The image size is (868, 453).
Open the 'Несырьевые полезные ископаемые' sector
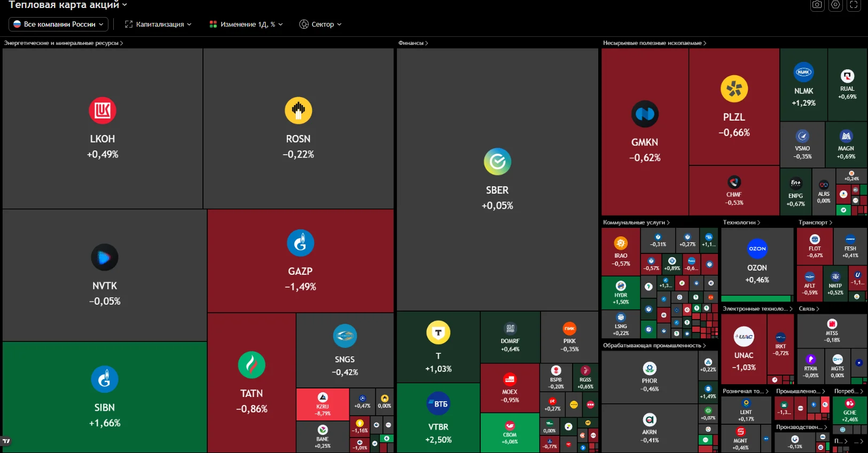(x=654, y=43)
